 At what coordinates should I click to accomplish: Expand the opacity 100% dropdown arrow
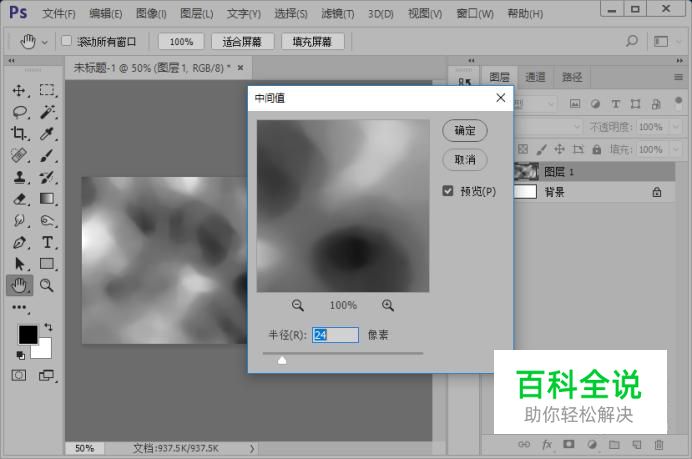(x=676, y=127)
